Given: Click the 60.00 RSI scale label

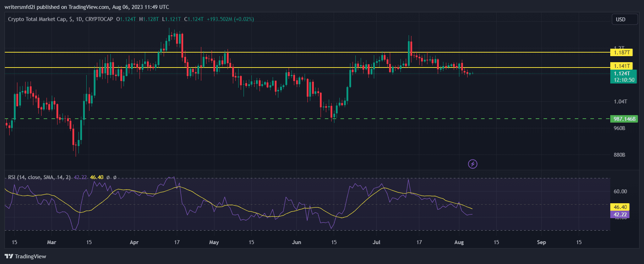Looking at the screenshot, I should 620,192.
